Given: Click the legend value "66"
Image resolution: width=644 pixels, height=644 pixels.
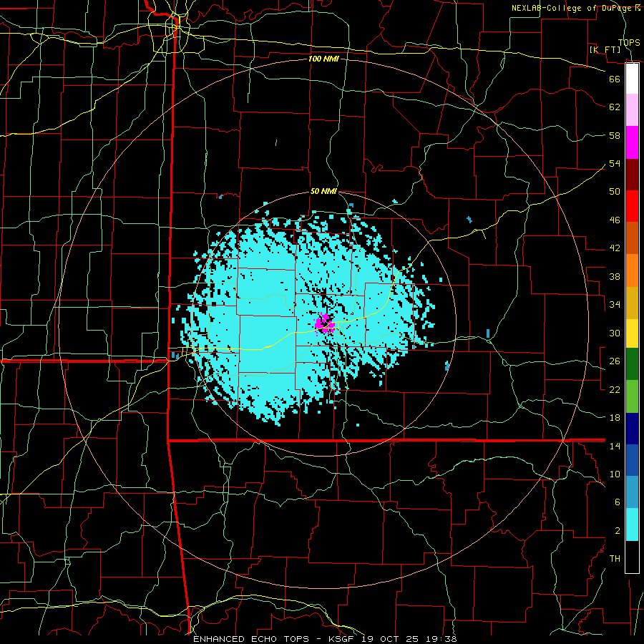Looking at the screenshot, I should coord(615,79).
